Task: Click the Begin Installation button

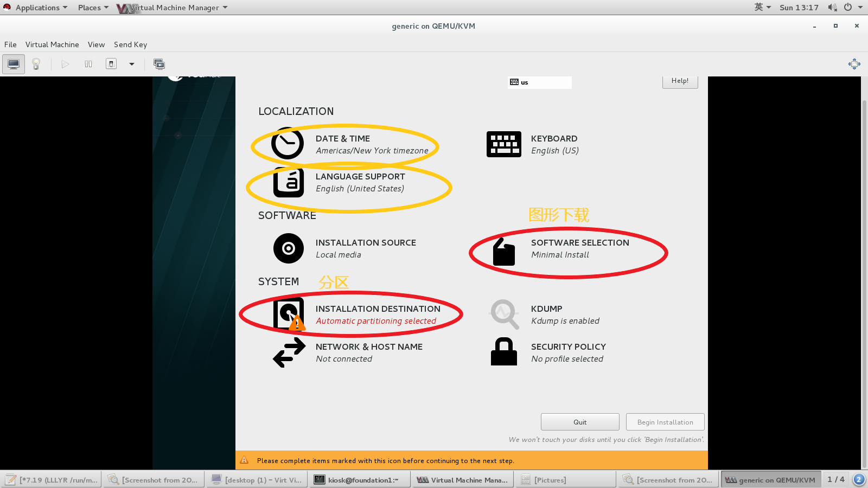Action: pos(665,422)
